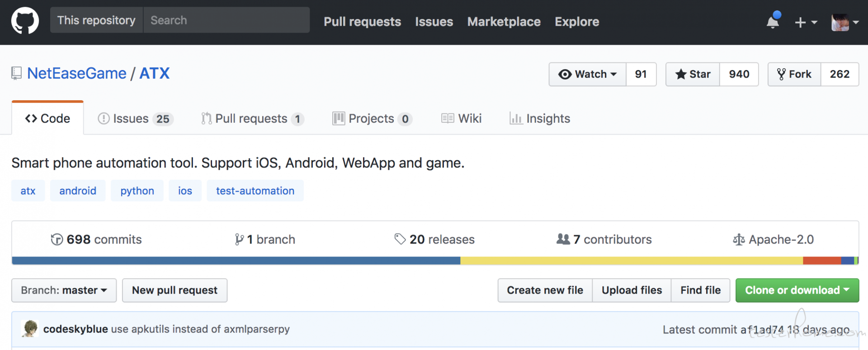Screen dimensions: 868x350
Task: Open the repository Pull requests 1 tab
Action: pos(253,118)
